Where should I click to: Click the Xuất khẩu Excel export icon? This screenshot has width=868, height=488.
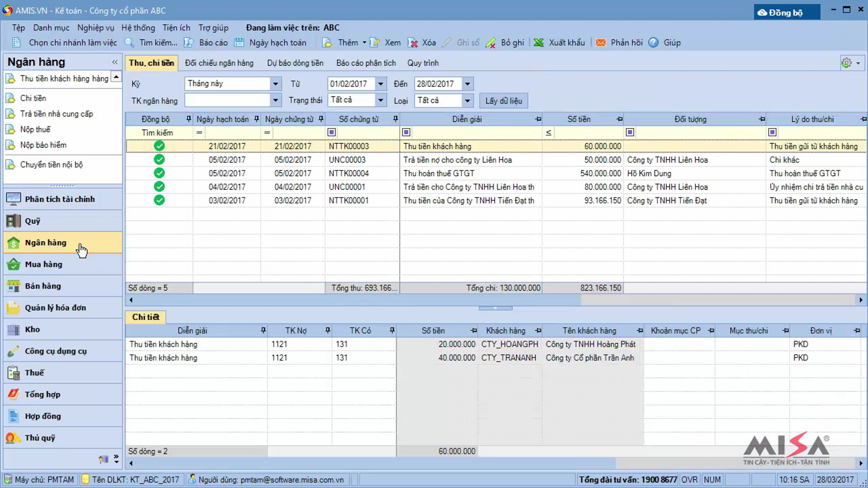539,43
